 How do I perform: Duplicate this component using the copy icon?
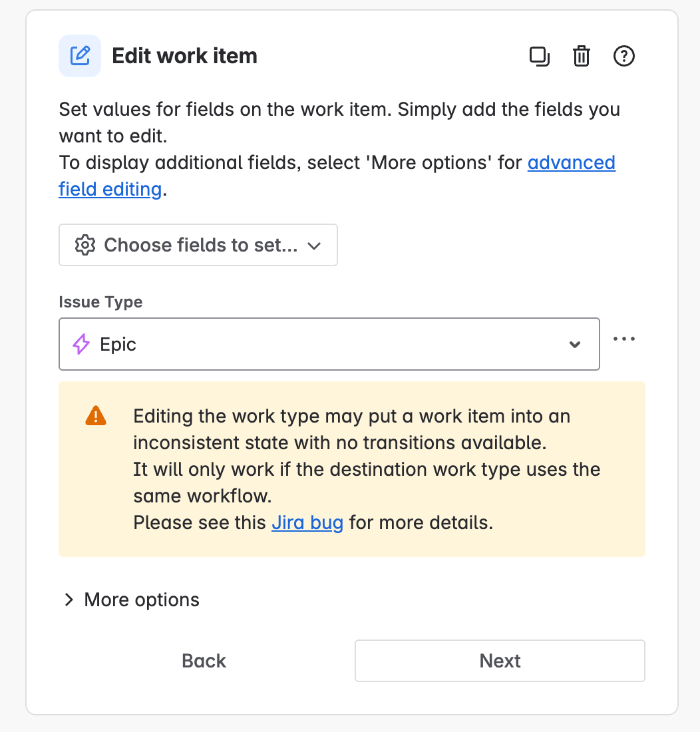[539, 57]
